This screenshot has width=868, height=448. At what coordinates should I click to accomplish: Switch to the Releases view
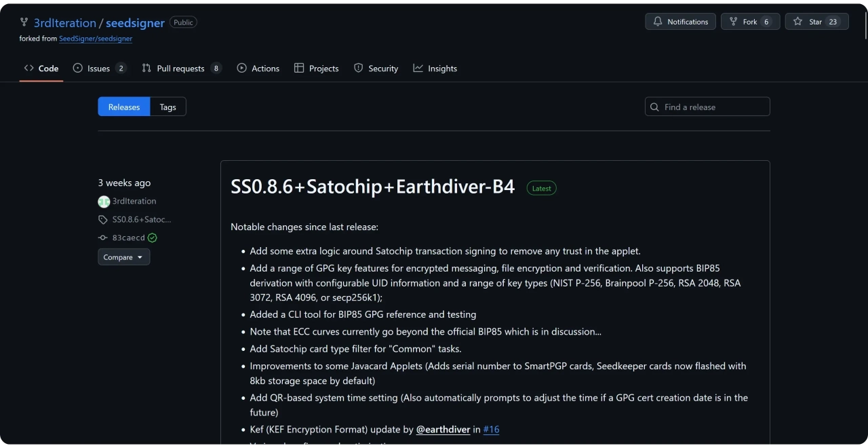124,107
